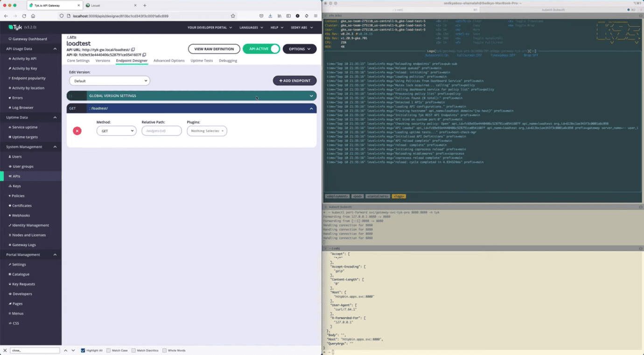Viewport: 644px width, 355px height.
Task: Collapse API Usage Data section
Action: pos(55,49)
